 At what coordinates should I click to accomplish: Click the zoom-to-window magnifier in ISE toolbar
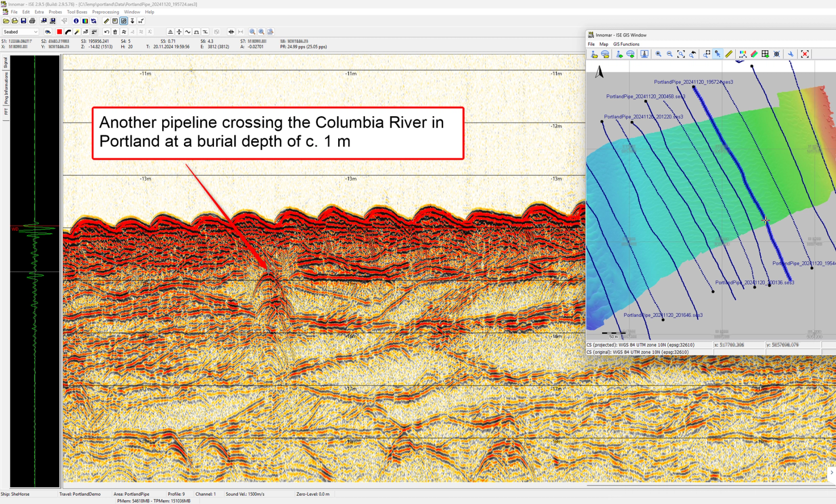point(270,32)
